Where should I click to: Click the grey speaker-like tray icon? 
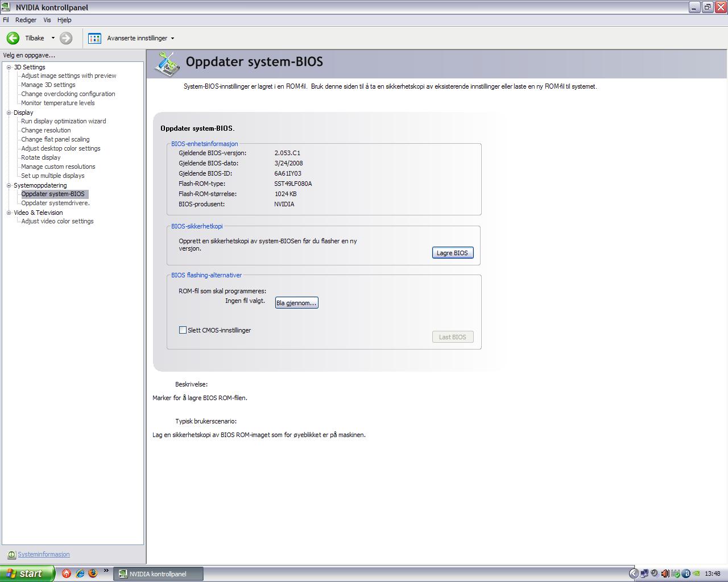[655, 573]
